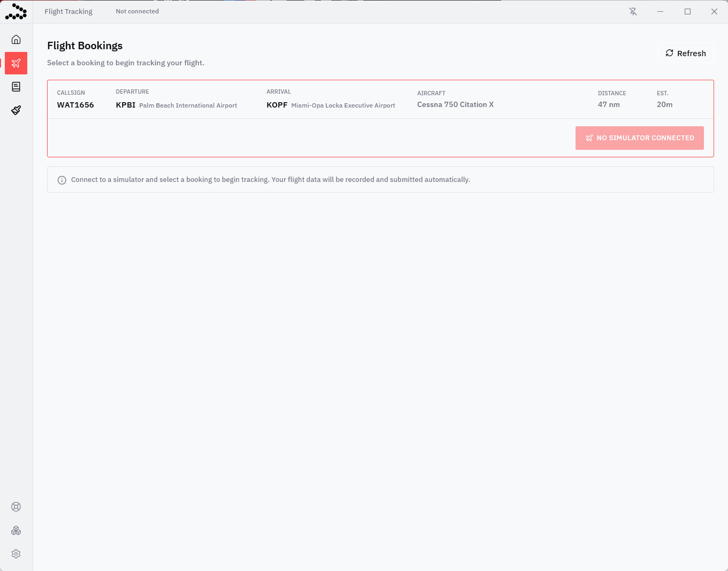Click the Cessna 750 Citation X aircraft

click(x=455, y=104)
